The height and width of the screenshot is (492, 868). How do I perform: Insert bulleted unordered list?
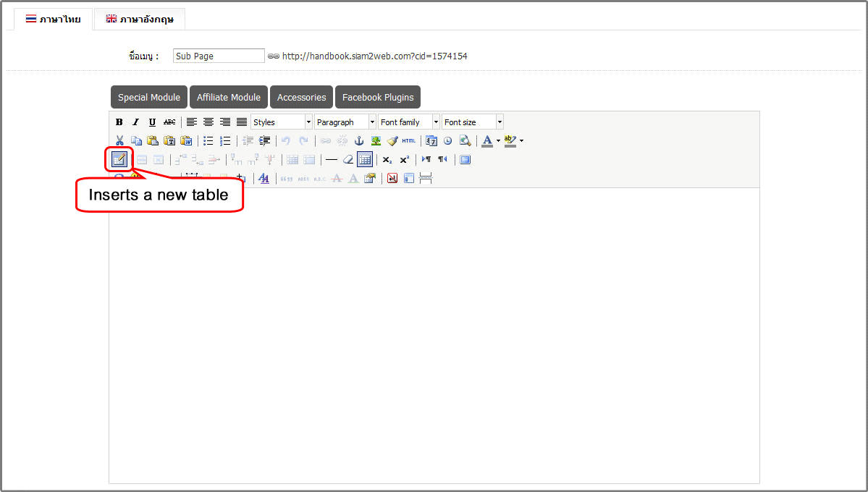[208, 140]
